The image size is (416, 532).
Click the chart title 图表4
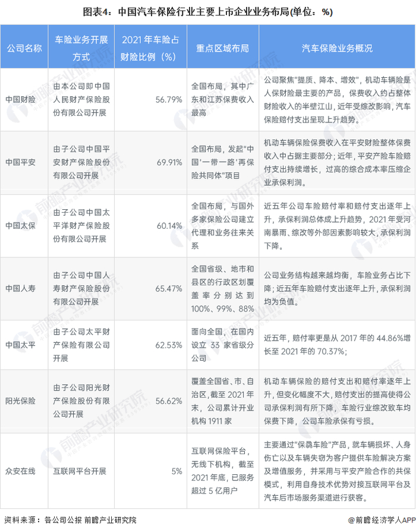[207, 12]
